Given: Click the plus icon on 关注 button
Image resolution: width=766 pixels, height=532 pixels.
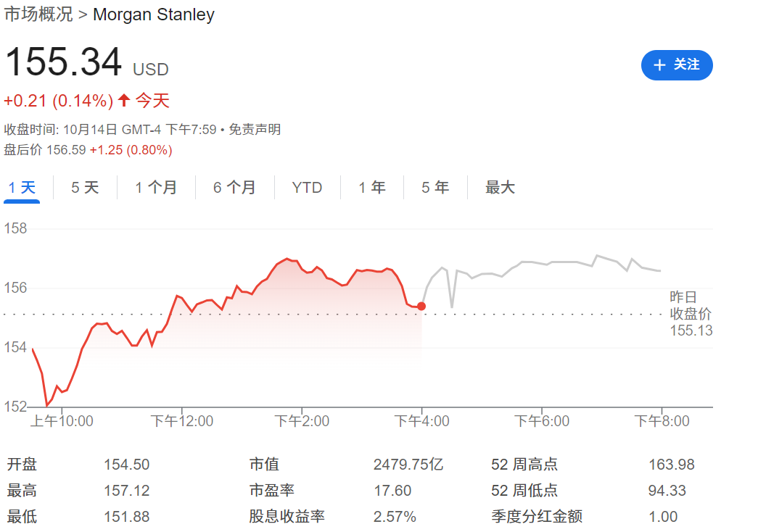Looking at the screenshot, I should pos(659,65).
